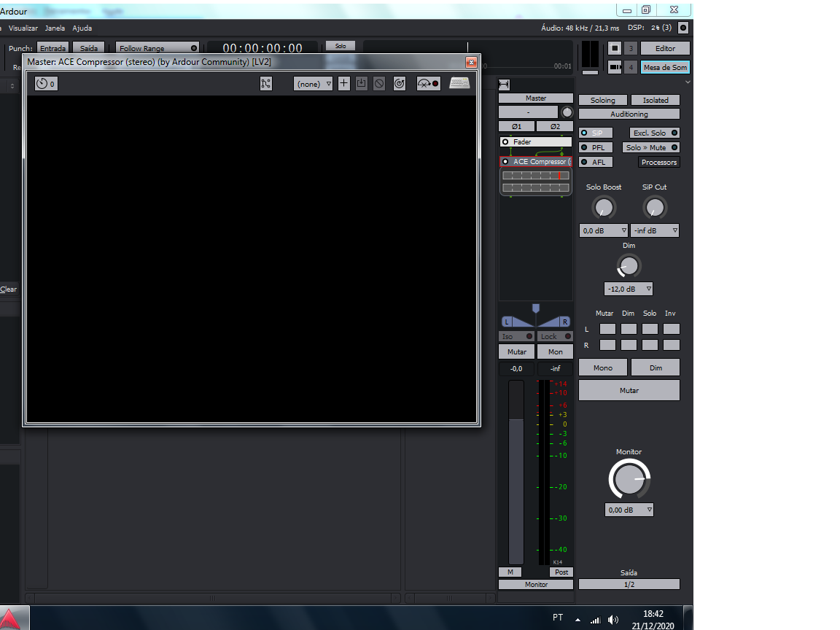Open Solo Boost 0,0 dB dropdown
The image size is (840, 630).
click(603, 230)
